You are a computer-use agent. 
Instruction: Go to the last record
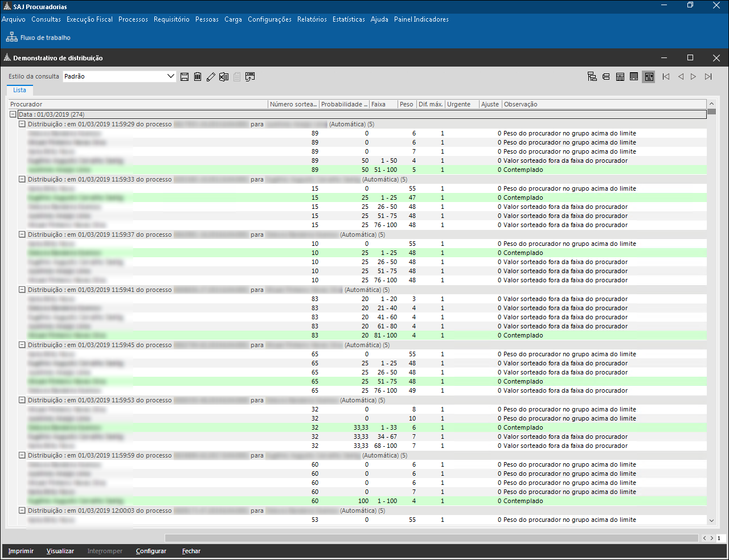point(708,77)
